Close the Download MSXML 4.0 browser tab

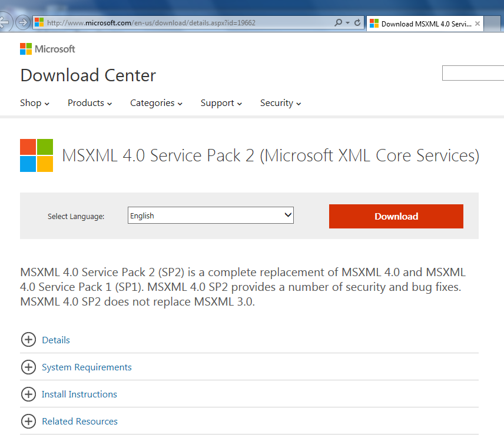click(x=478, y=24)
